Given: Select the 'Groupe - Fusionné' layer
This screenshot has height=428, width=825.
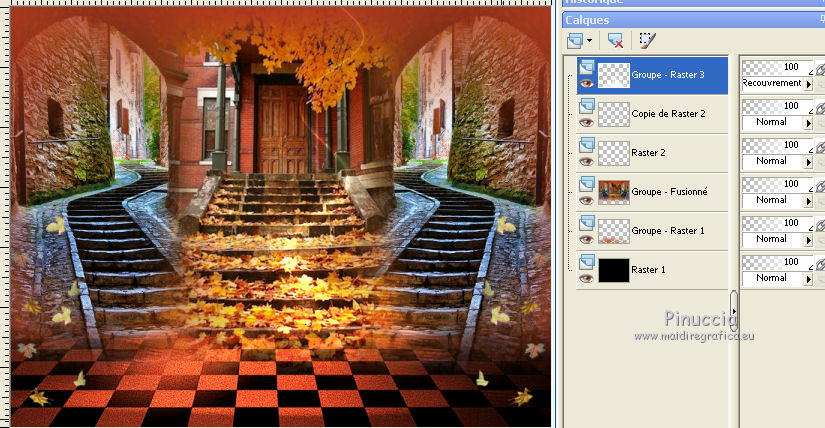Looking at the screenshot, I should pyautogui.click(x=669, y=192).
